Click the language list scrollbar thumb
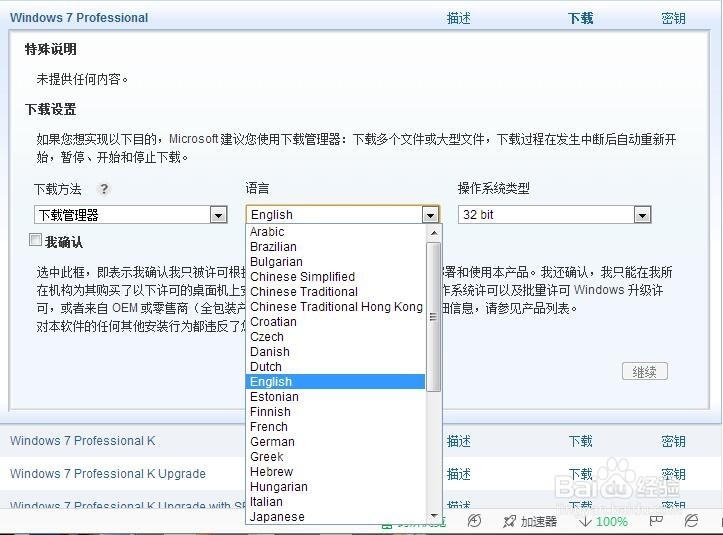723x535 pixels. (x=433, y=317)
